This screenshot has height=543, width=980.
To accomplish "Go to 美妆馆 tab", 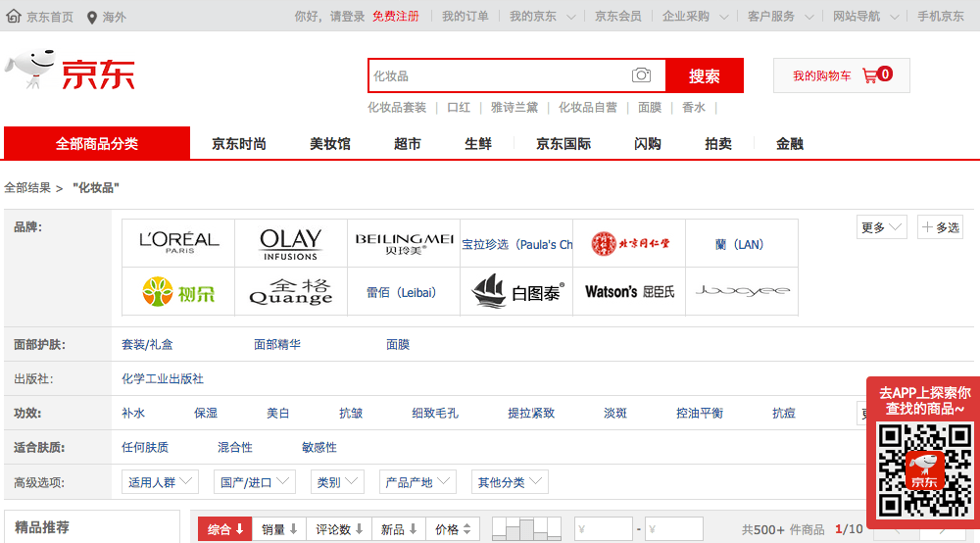I will [330, 144].
